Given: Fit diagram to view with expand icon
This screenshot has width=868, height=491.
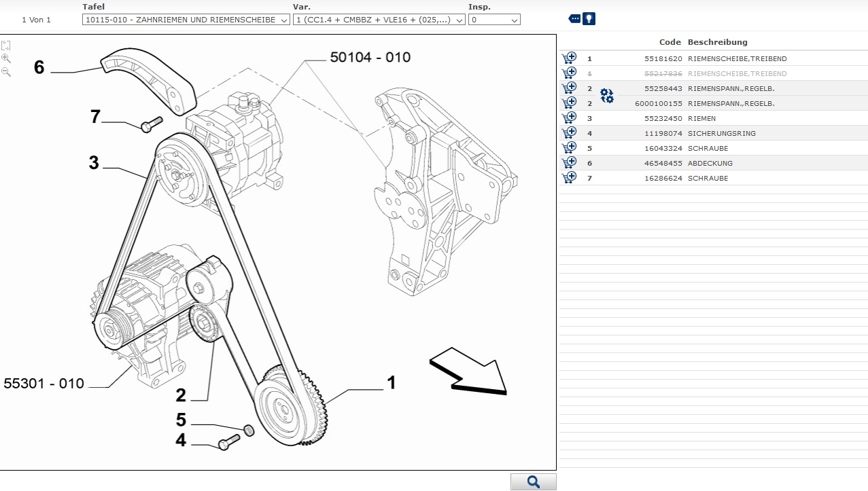Looking at the screenshot, I should (6, 46).
